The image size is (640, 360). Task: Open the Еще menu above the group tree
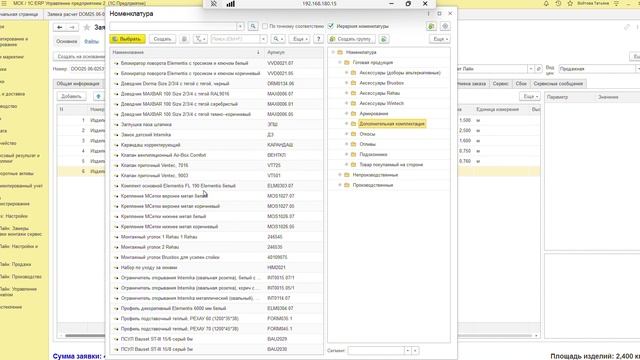(439, 39)
